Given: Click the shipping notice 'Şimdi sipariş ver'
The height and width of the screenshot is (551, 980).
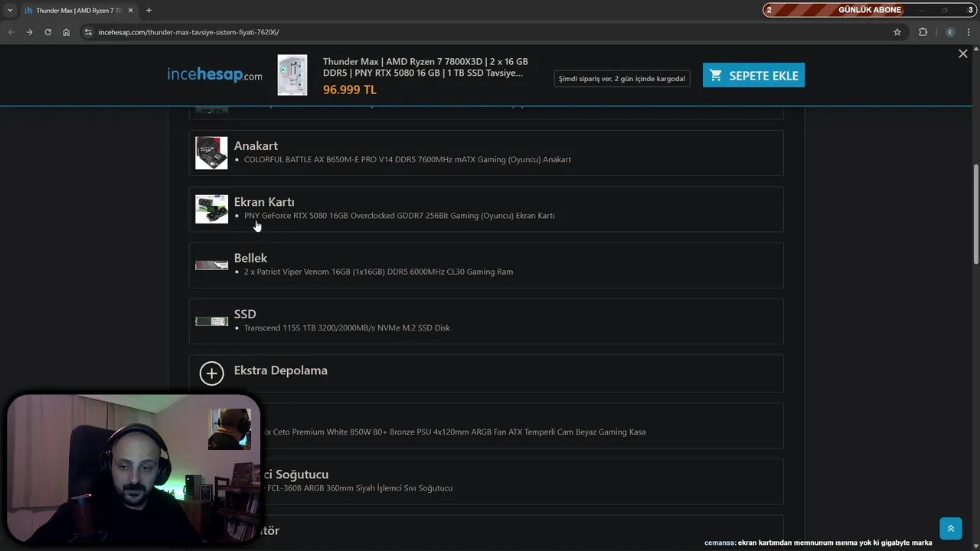Looking at the screenshot, I should [622, 78].
